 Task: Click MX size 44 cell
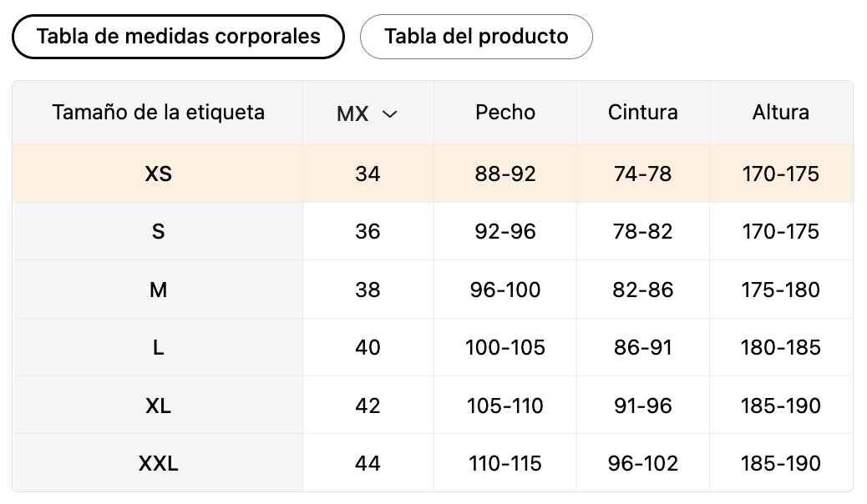[368, 464]
